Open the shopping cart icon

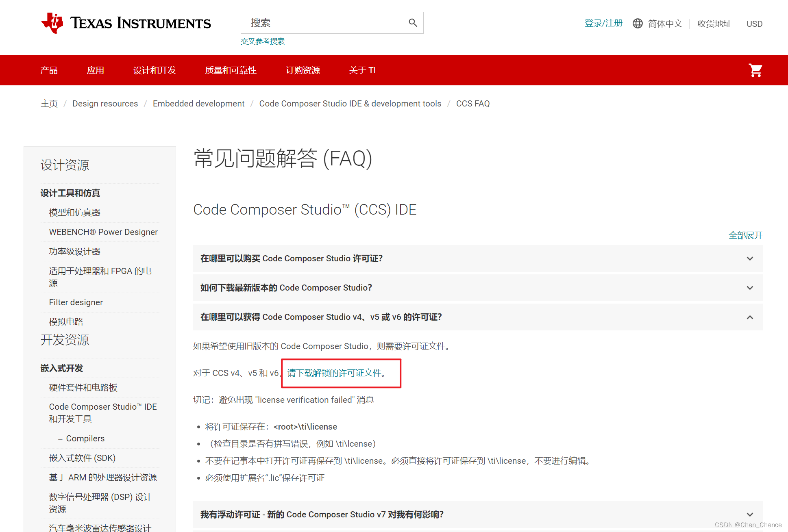click(x=755, y=70)
